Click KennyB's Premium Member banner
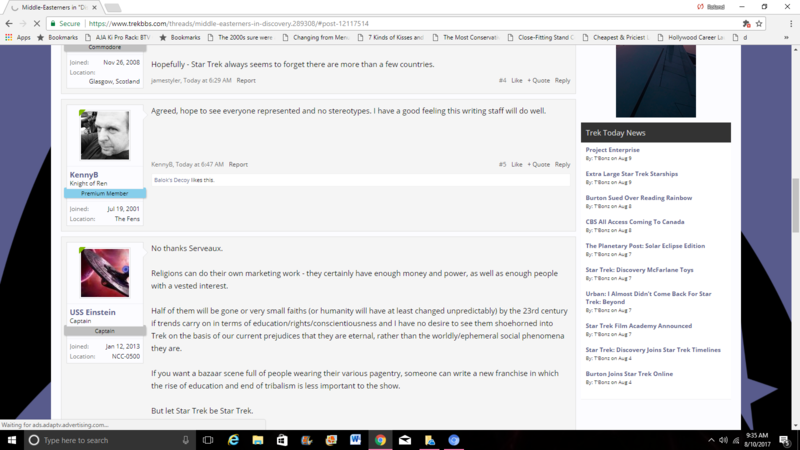 click(105, 193)
